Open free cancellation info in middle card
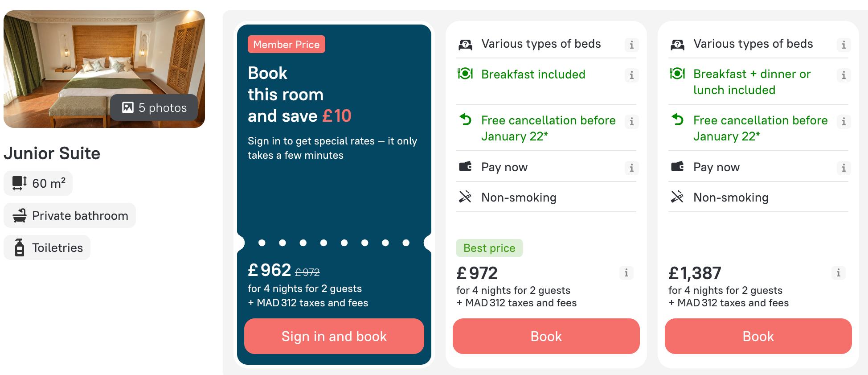 (631, 122)
